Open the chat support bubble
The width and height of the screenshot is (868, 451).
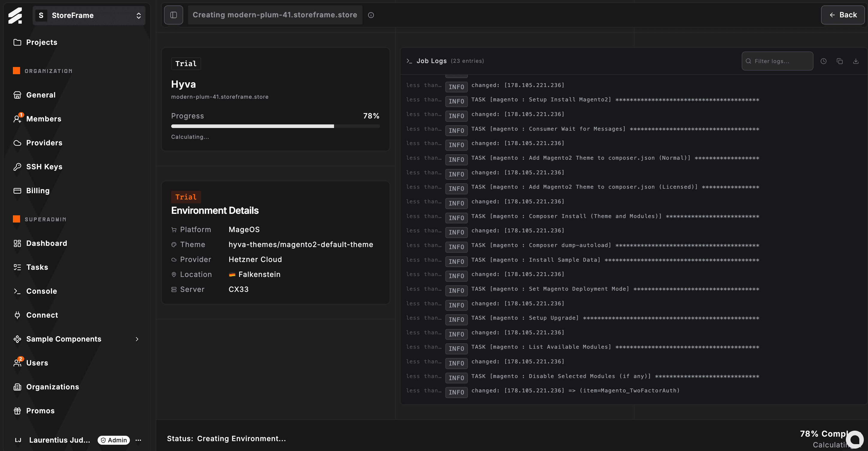coord(855,439)
